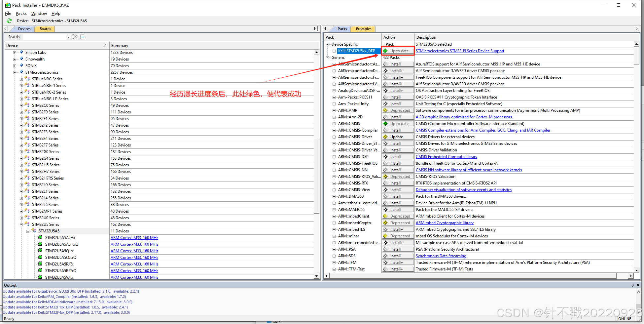Screen dimensions: 644x324
Task: Click right arrow at Packs pane edge
Action: coord(636,29)
